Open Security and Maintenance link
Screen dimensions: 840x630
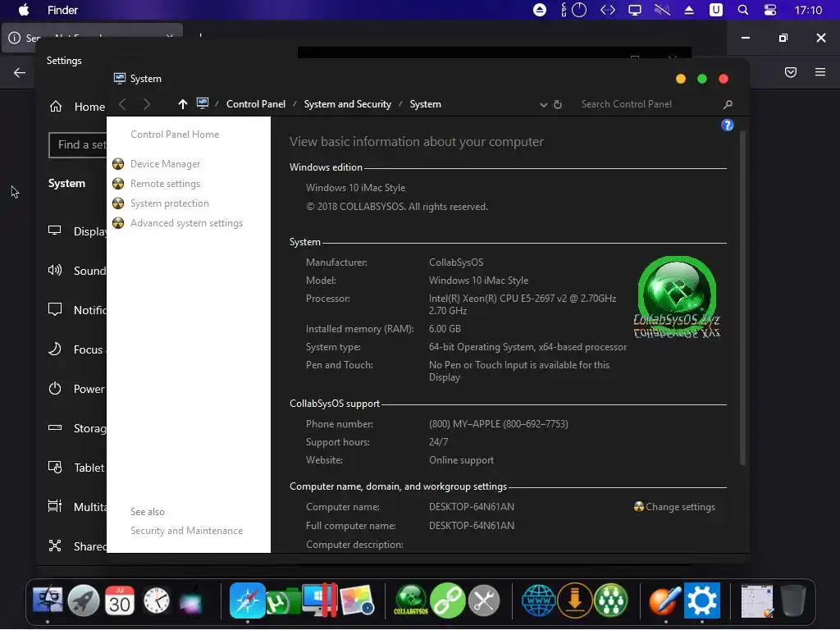[186, 531]
